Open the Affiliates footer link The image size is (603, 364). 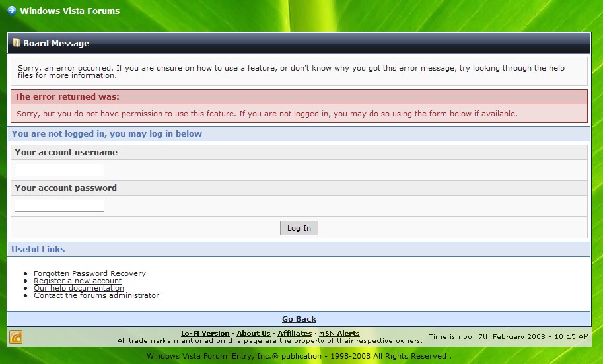tap(295, 333)
